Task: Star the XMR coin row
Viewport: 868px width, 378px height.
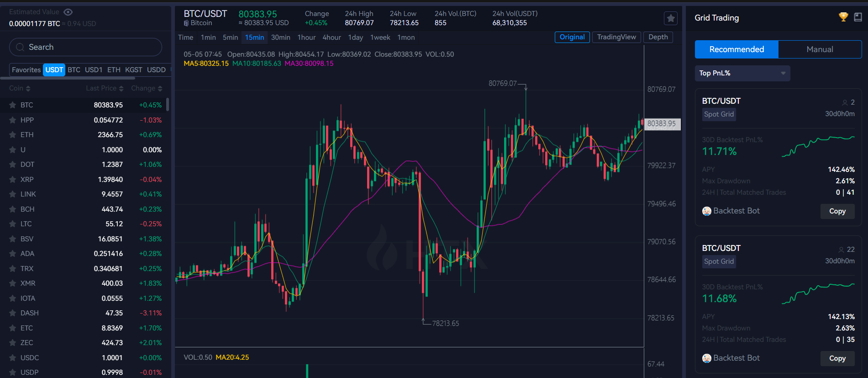Action: pyautogui.click(x=13, y=283)
